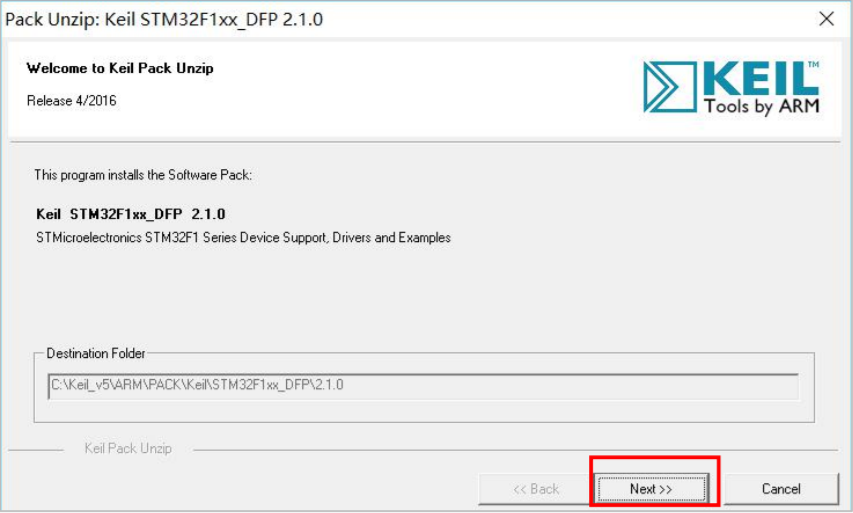
Task: Click the Destination Folder path field
Action: pos(423,386)
